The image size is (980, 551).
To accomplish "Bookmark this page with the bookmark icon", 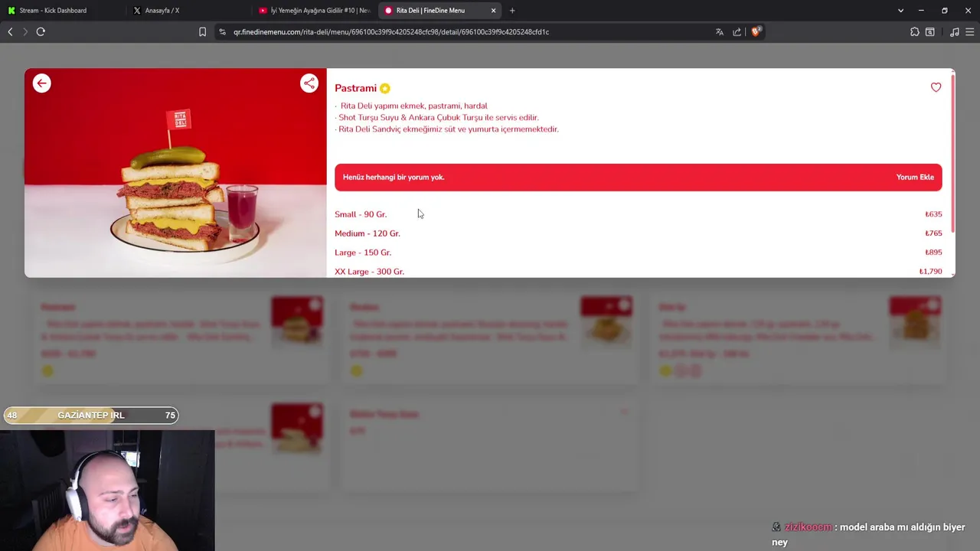I will [x=202, y=31].
